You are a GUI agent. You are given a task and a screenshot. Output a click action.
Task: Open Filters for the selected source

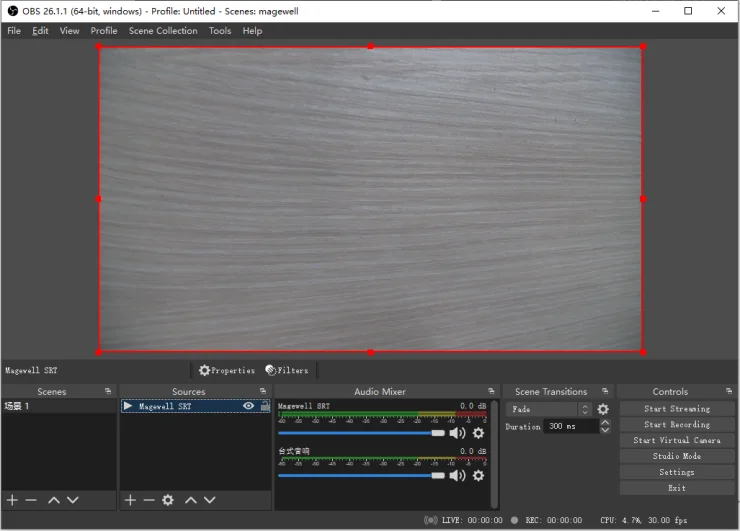point(286,371)
